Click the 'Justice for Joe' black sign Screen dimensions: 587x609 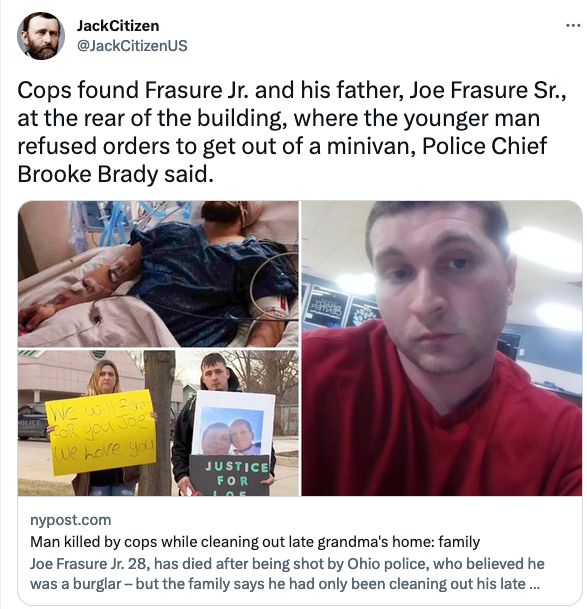(230, 475)
